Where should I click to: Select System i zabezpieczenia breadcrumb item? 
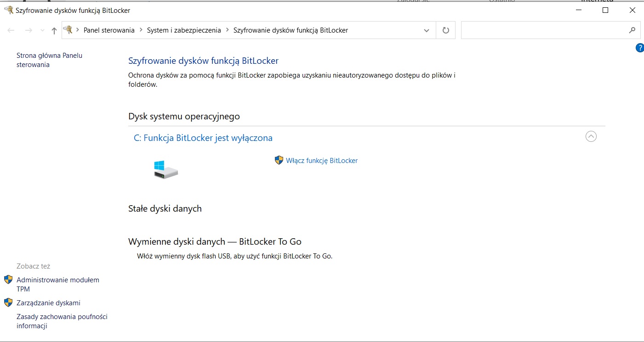pos(184,30)
